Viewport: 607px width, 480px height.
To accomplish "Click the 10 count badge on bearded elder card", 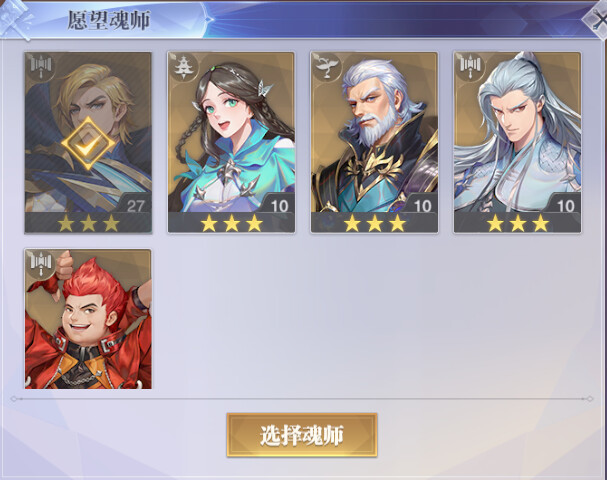I will point(422,206).
